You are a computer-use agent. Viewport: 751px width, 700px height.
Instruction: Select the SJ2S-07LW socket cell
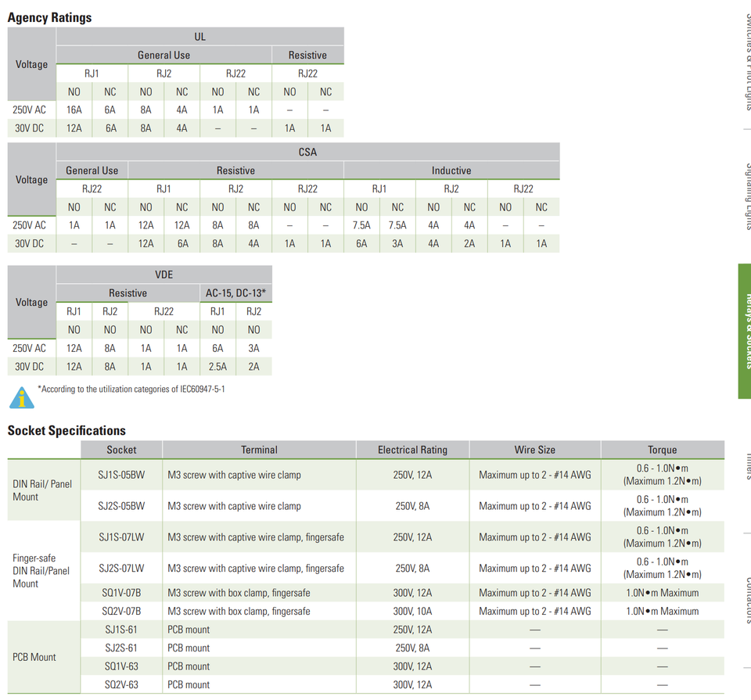click(x=121, y=569)
